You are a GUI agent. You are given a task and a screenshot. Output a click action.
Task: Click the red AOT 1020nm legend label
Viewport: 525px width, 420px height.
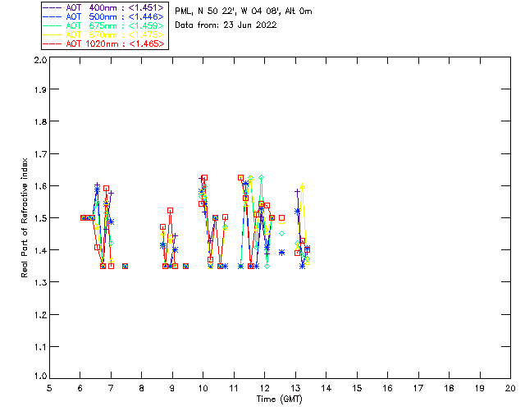pos(92,43)
